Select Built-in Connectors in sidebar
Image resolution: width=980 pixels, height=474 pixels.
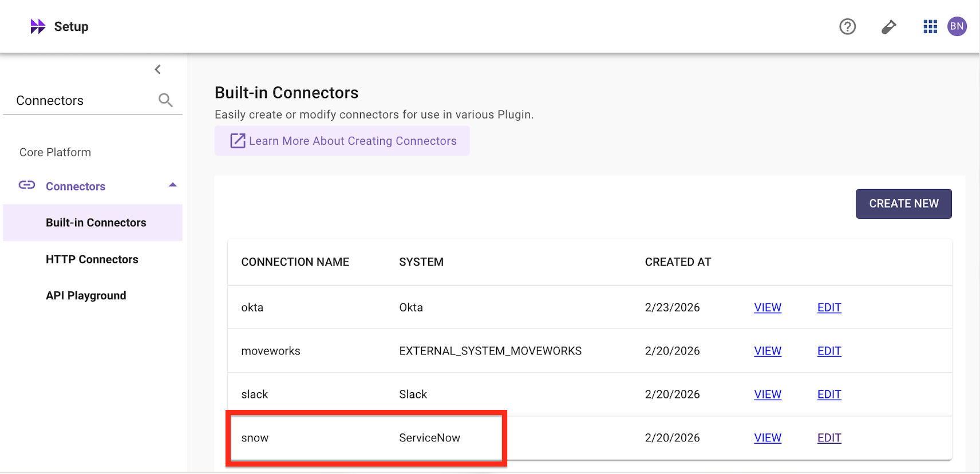pyautogui.click(x=96, y=223)
